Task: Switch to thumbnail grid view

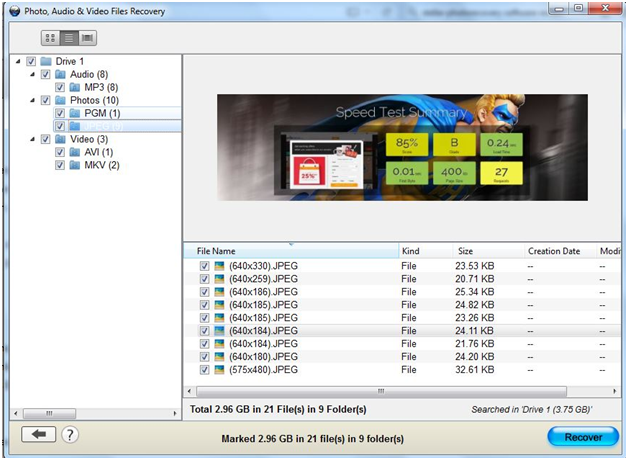Action: [x=50, y=38]
